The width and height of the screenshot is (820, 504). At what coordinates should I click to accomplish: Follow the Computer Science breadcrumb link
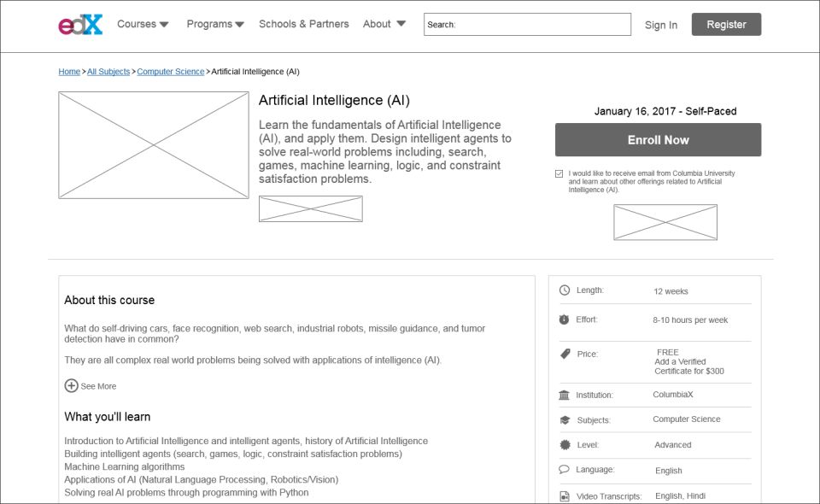[x=171, y=72]
